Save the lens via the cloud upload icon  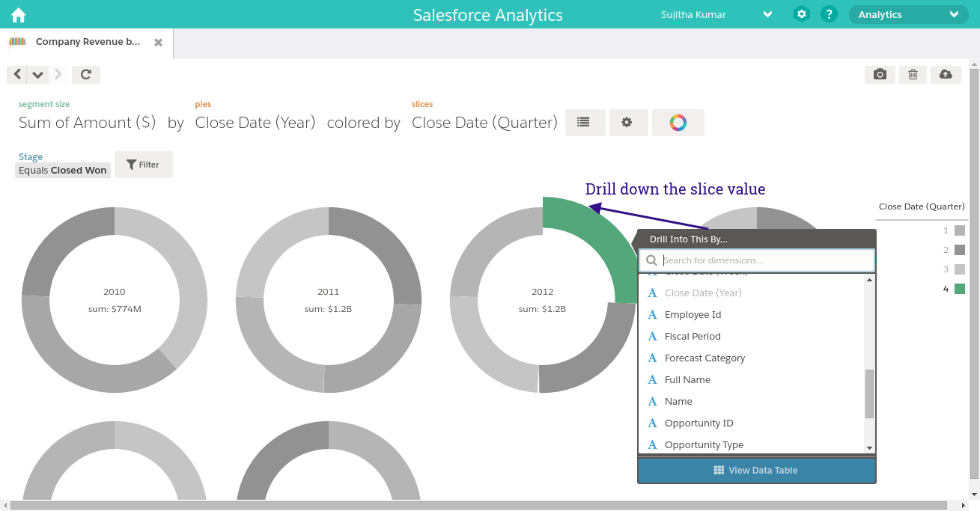pos(946,74)
